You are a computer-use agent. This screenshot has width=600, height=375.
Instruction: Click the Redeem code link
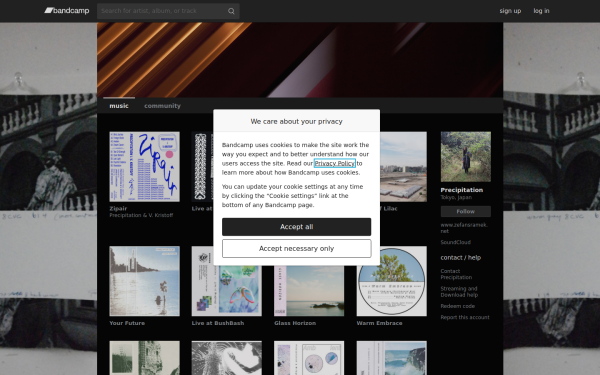(x=457, y=306)
